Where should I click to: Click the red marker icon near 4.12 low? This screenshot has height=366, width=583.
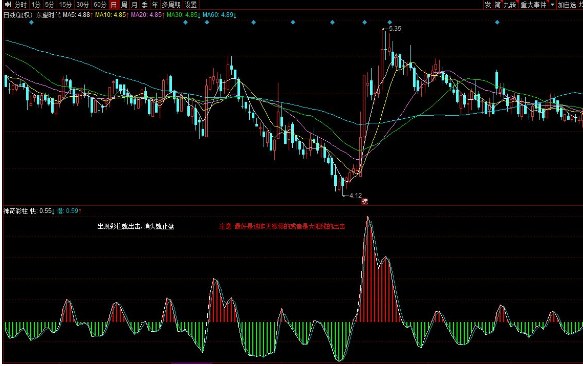click(x=365, y=201)
